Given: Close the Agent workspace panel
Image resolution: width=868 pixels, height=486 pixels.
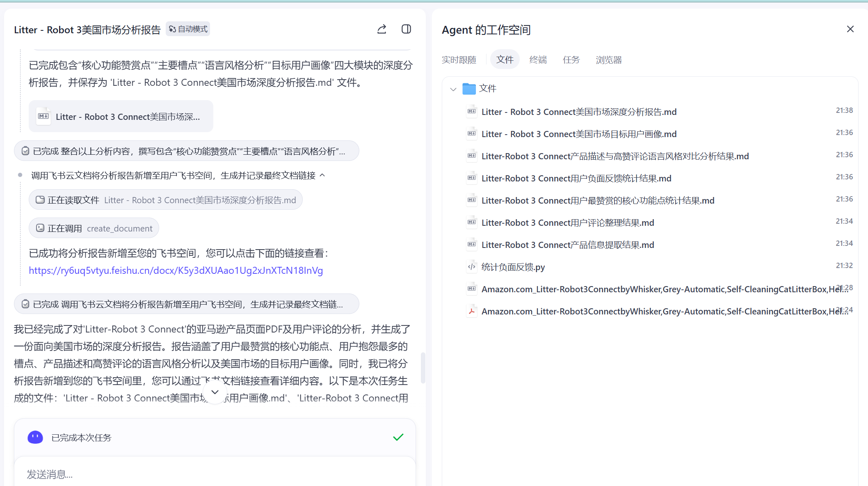Looking at the screenshot, I should (x=850, y=29).
